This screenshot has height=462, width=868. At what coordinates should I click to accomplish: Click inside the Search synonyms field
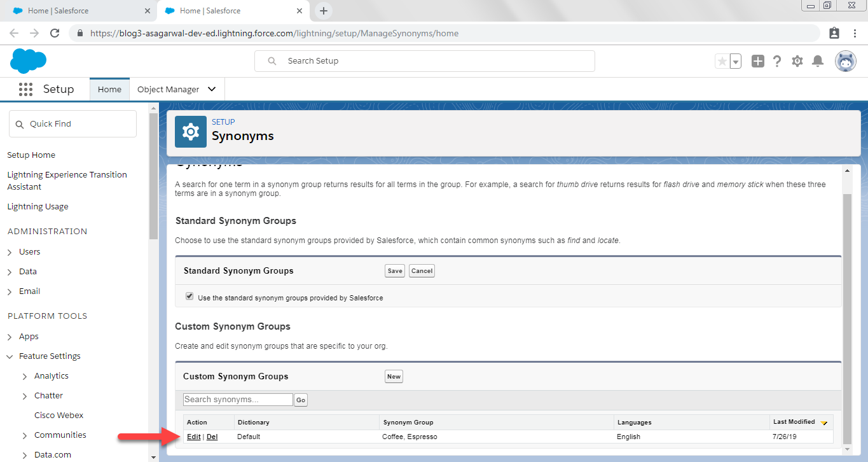pyautogui.click(x=237, y=399)
